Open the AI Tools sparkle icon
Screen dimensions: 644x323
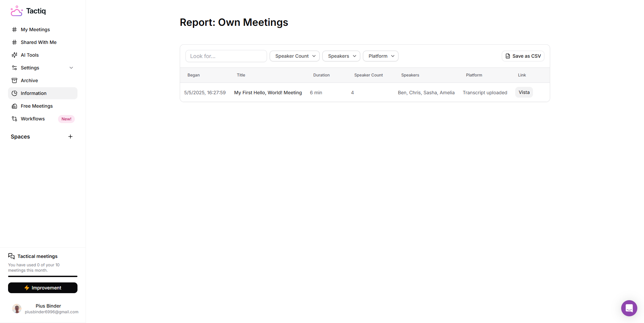tap(14, 55)
